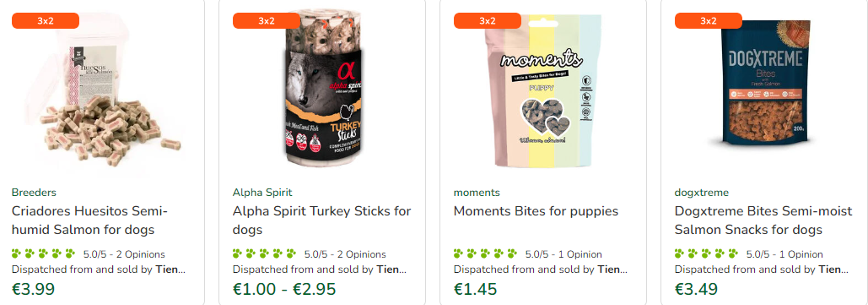Open the Moments puppy bag image
This screenshot has width=868, height=305.
[542, 91]
